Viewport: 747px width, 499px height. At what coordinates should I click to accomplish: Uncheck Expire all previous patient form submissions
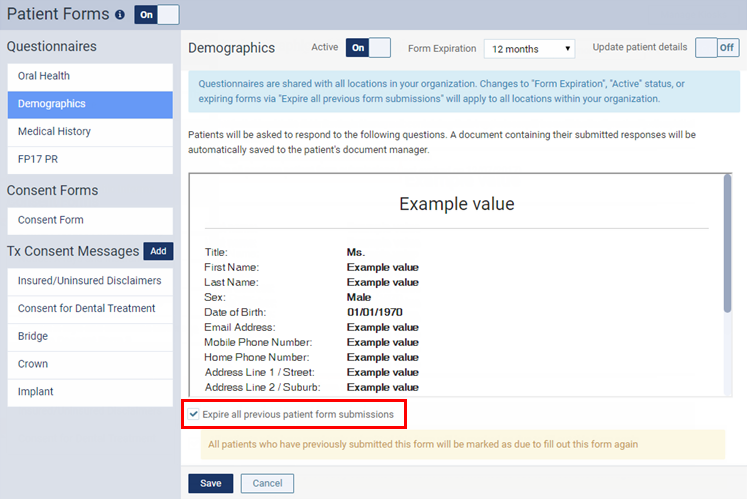point(194,414)
